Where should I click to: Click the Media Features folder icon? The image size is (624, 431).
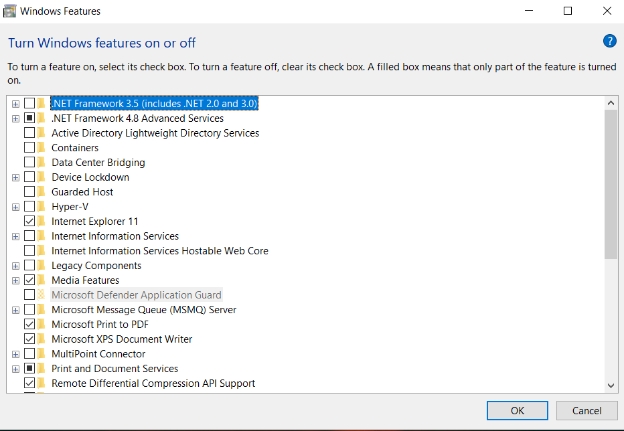click(x=41, y=280)
